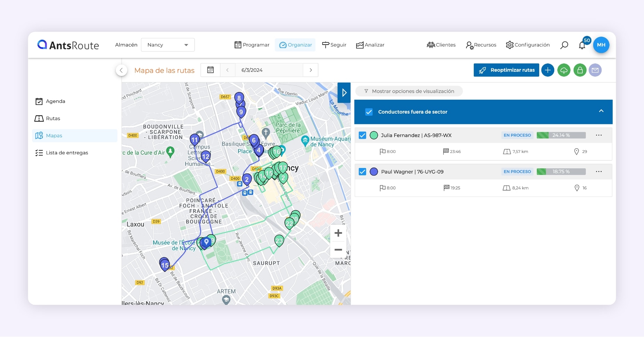The width and height of the screenshot is (644, 337).
Task: Click the notifications bell icon
Action: point(582,45)
